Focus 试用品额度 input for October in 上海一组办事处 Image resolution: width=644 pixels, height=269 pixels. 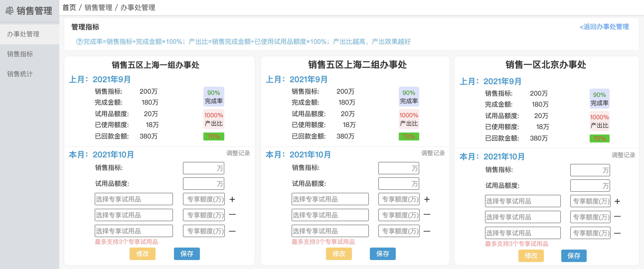[x=204, y=184]
